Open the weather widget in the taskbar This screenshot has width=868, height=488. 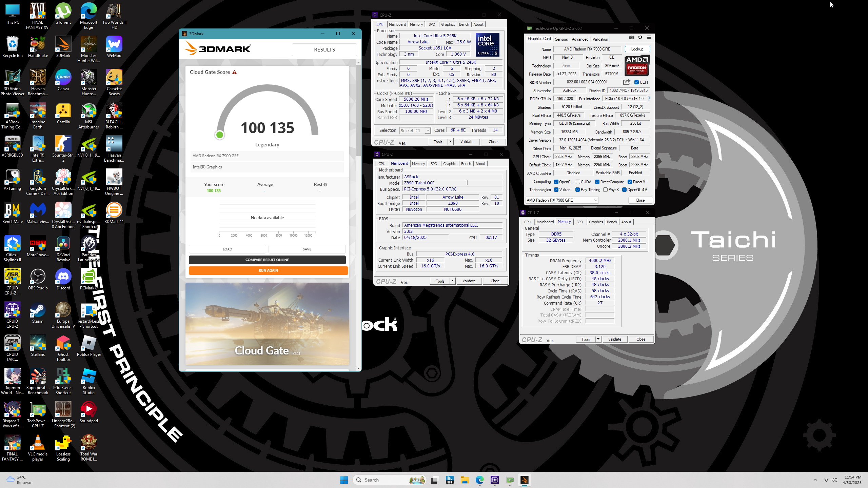20,480
